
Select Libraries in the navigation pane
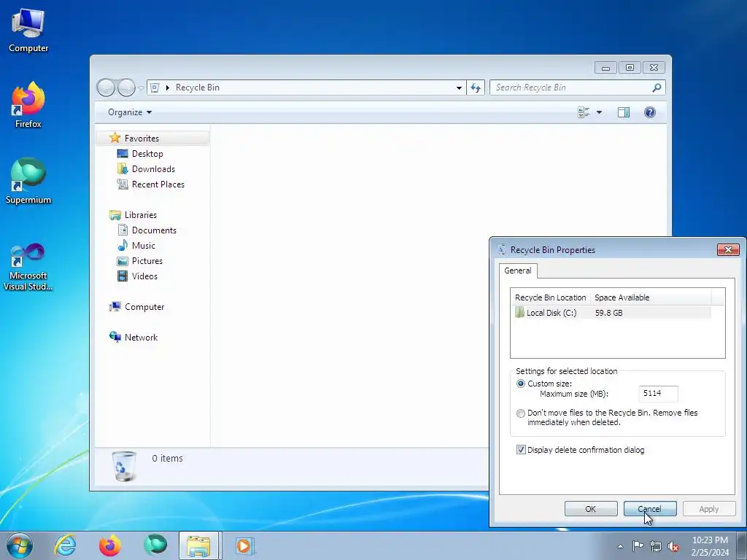pos(140,215)
